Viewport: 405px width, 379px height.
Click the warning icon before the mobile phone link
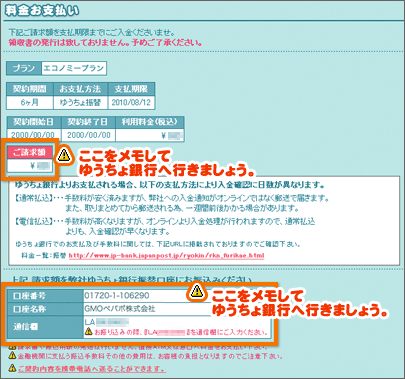[12, 368]
